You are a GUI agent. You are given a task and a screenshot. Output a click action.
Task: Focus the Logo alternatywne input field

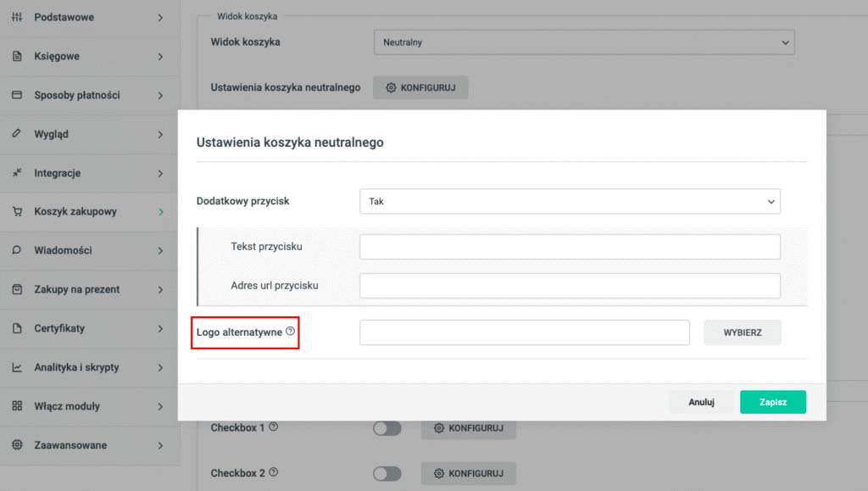(x=525, y=332)
